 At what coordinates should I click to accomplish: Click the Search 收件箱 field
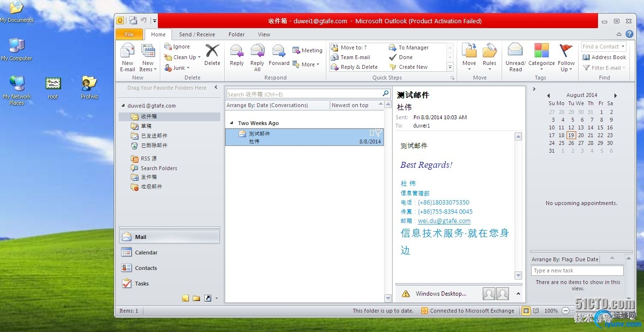pos(304,94)
